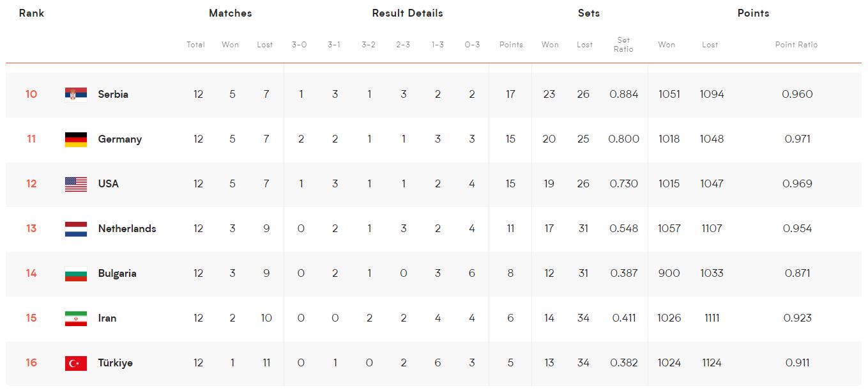Select the Türkiye team name
The image size is (868, 390).
tap(116, 363)
